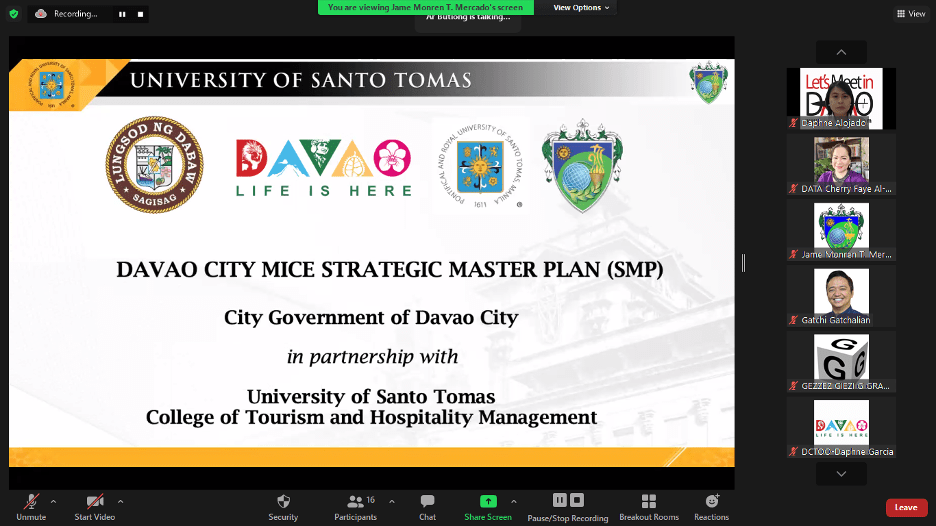Pause recording in the bottom toolbar
The image size is (936, 526).
tap(559, 500)
